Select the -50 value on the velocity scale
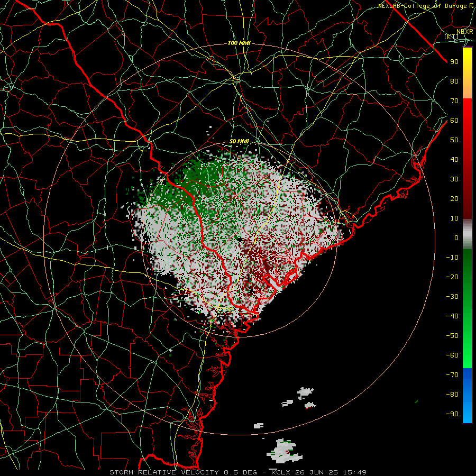Image resolution: width=476 pixels, height=476 pixels. 452,336
